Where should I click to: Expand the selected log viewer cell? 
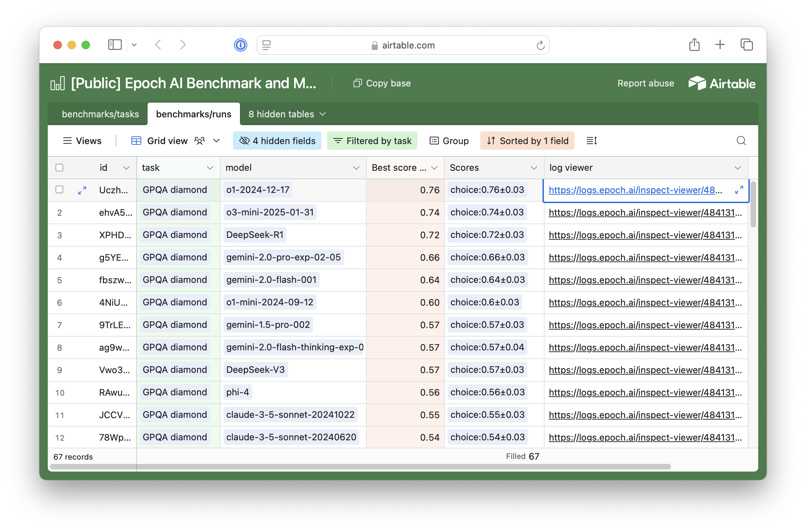point(739,190)
